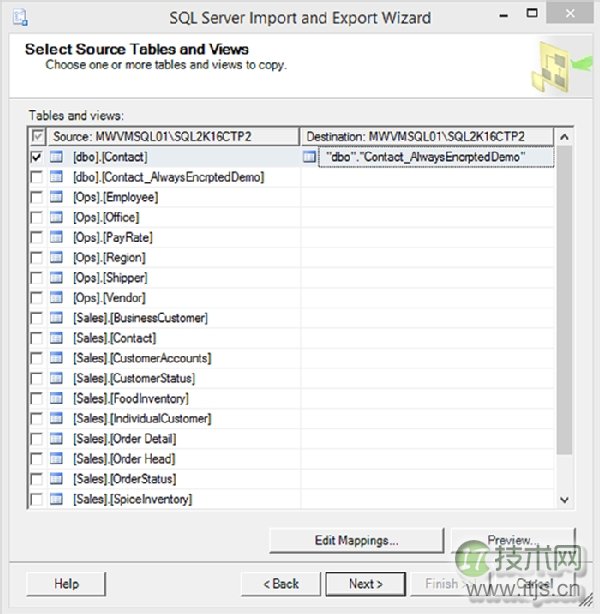
Task: Check the [Sales].[SpiceInventory] checkbox
Action: (36, 499)
